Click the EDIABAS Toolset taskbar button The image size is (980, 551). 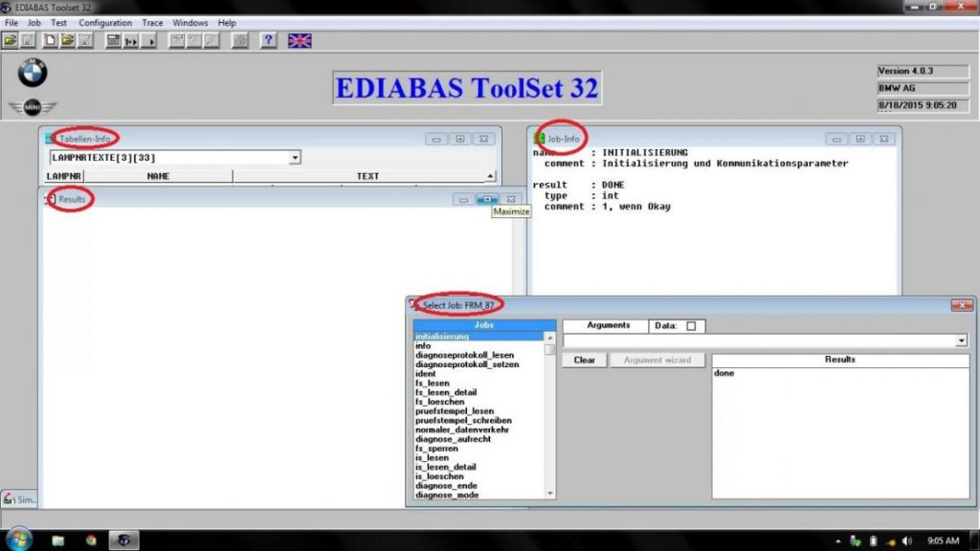coord(123,540)
